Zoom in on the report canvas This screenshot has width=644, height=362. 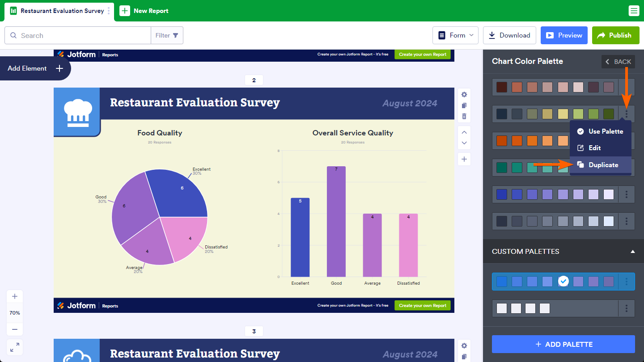(x=15, y=296)
